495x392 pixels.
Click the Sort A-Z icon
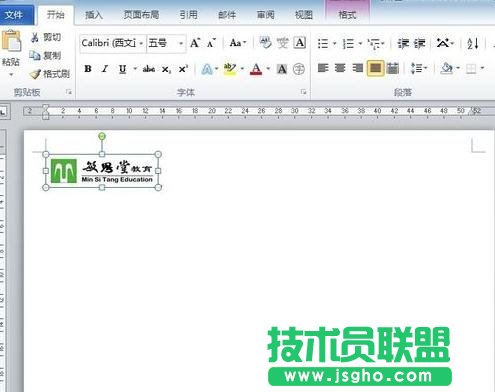coord(473,43)
